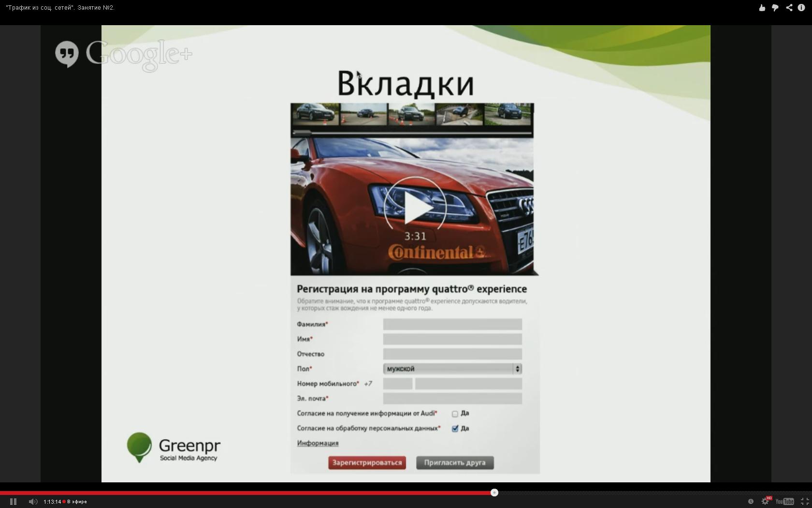Uncheck the personal data processing checkbox

455,429
